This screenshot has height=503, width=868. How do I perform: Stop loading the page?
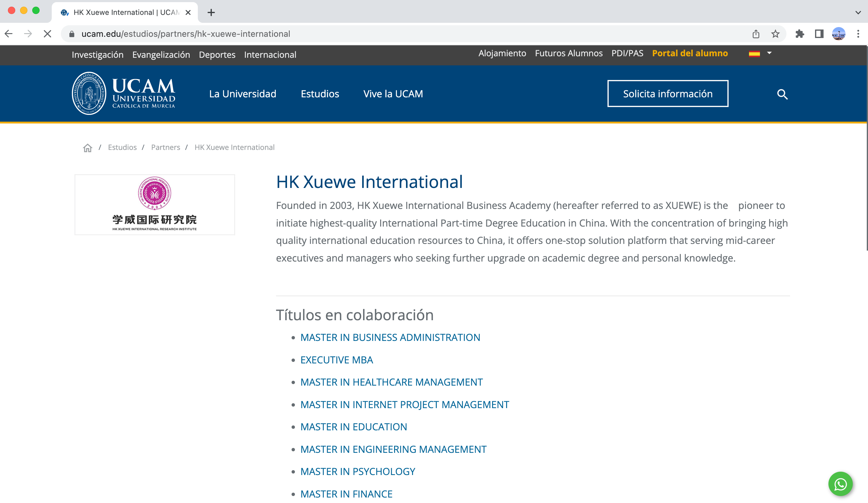pos(47,34)
